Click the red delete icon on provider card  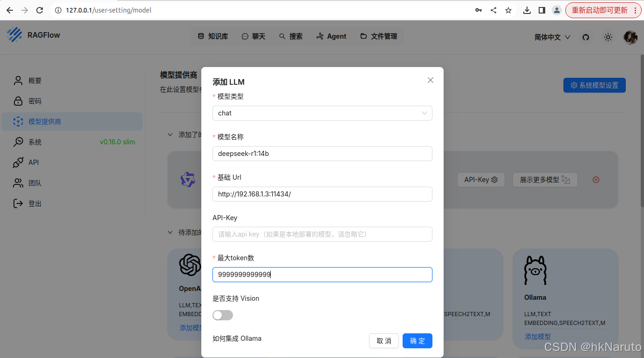[x=596, y=180]
